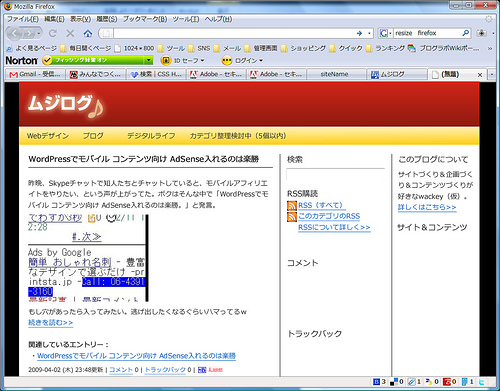The height and width of the screenshot is (391, 500).
Task: Click the Twitter status bar icon
Action: [x=482, y=382]
